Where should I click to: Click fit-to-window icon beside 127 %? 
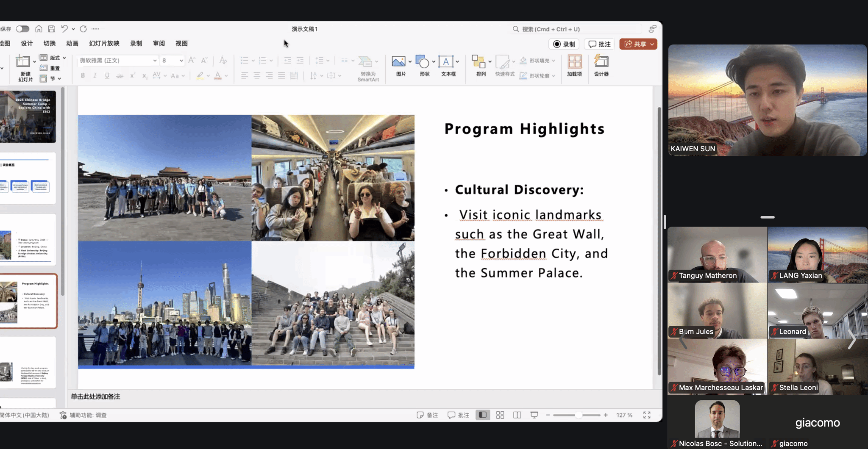coord(647,415)
